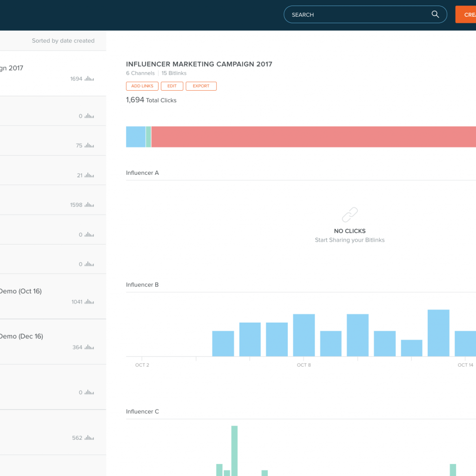Select the campaign ending in 'gn 2017'
This screenshot has width=476, height=476.
click(x=53, y=73)
